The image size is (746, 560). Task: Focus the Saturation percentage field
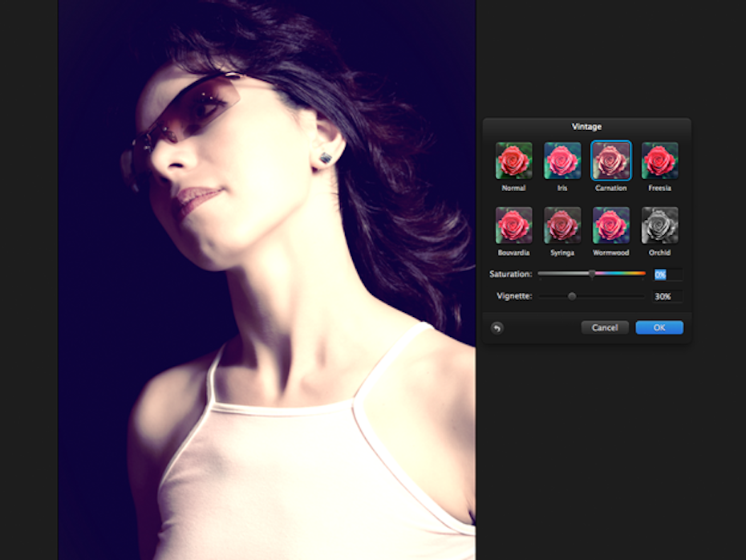667,274
